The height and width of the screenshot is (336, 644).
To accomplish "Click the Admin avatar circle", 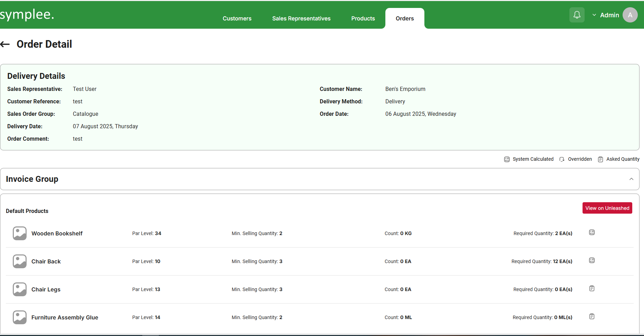I will click(x=630, y=15).
